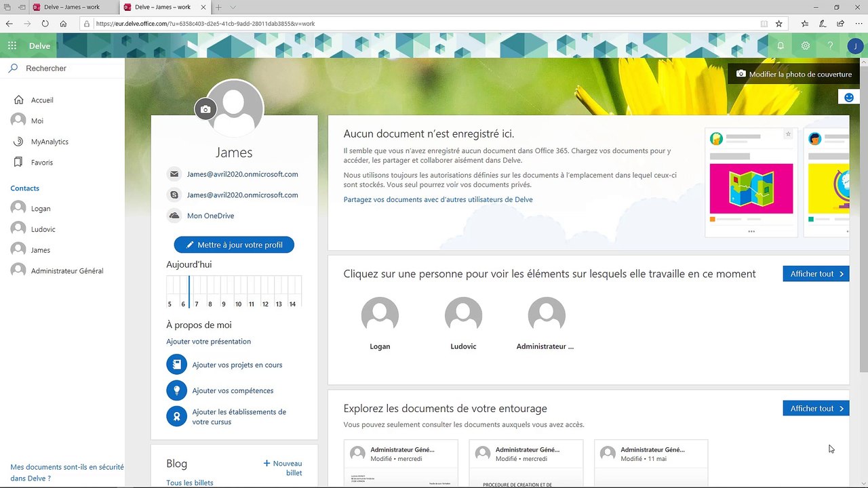Open the browser ellipsis menu
The height and width of the screenshot is (488, 868).
tap(859, 23)
